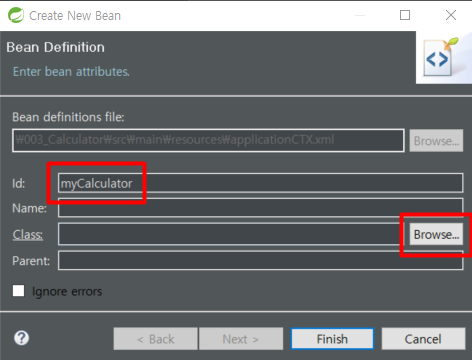Screen dimensions: 472x360
Task: Click Browse next to Bean definitions file
Action: [436, 141]
